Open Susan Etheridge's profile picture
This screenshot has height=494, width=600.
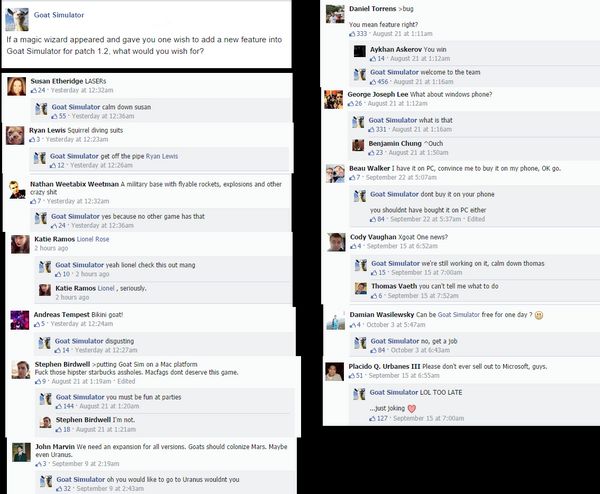coord(17,86)
